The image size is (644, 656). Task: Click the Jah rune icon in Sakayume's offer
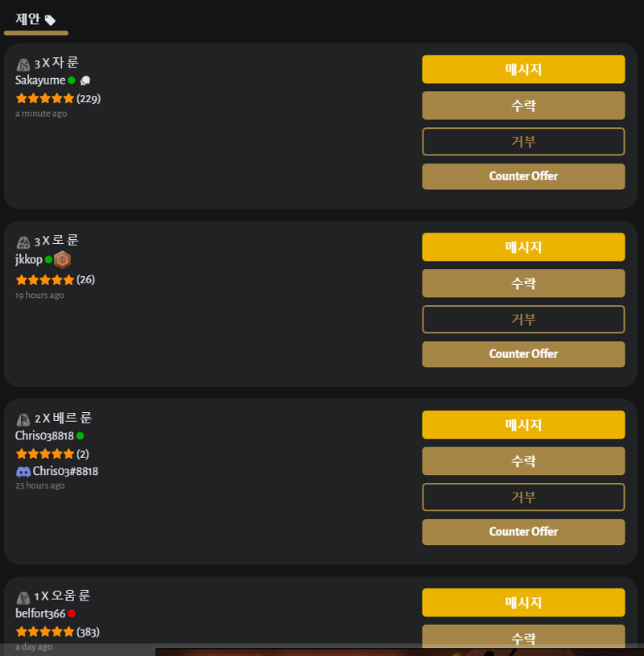(23, 64)
